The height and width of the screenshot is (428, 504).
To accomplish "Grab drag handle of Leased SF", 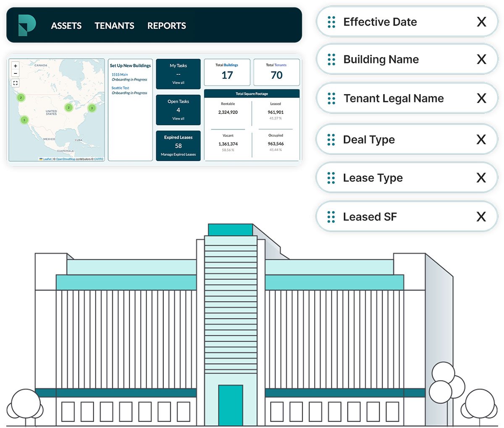I will coord(331,217).
